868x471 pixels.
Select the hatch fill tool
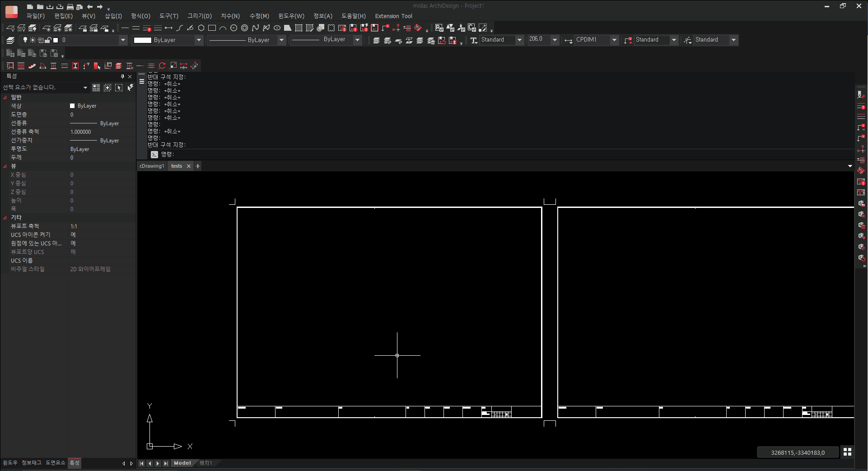click(x=299, y=28)
